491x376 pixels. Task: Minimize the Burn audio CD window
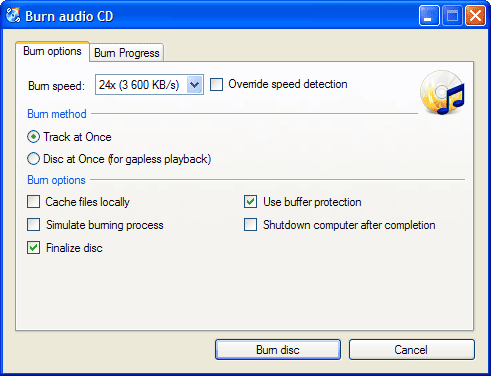click(x=429, y=15)
